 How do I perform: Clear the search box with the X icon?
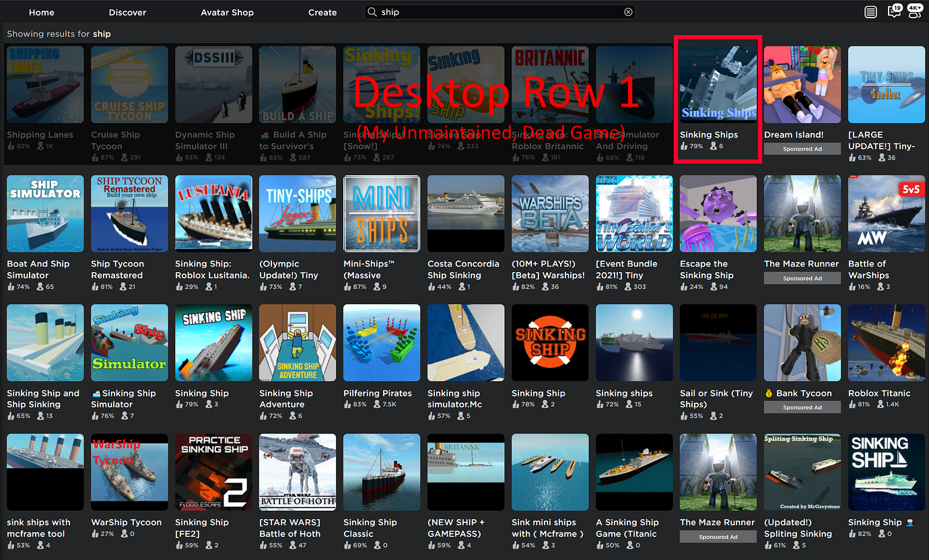tap(628, 12)
